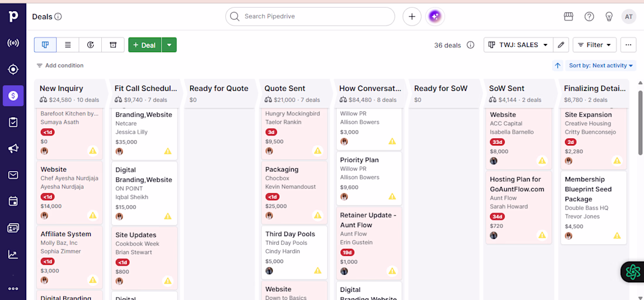The image size is (644, 300).
Task: Click warning icon on Priority Plan card
Action: click(392, 196)
